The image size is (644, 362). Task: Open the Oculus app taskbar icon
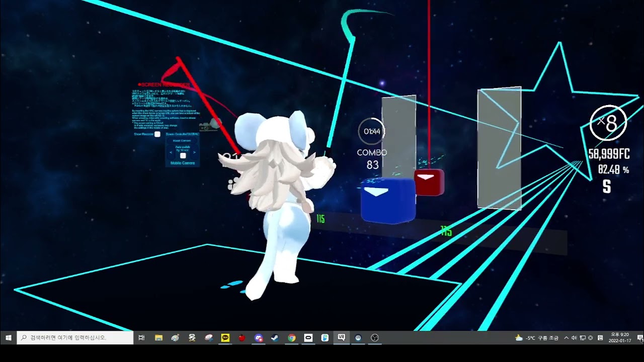click(x=308, y=338)
